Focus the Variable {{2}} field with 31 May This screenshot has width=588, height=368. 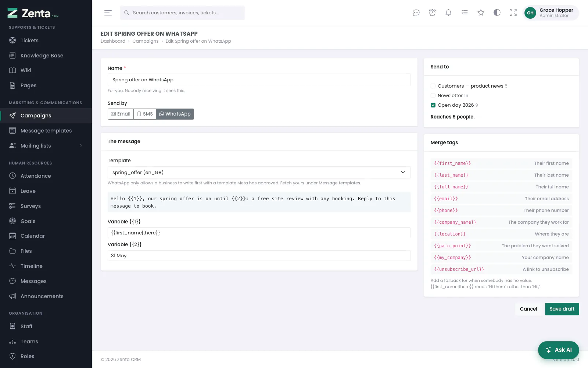coord(259,256)
